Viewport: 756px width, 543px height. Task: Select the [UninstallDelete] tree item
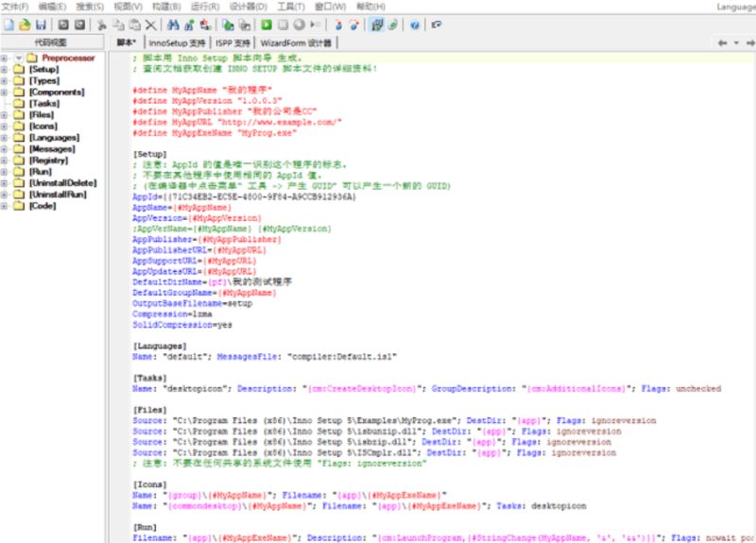62,183
